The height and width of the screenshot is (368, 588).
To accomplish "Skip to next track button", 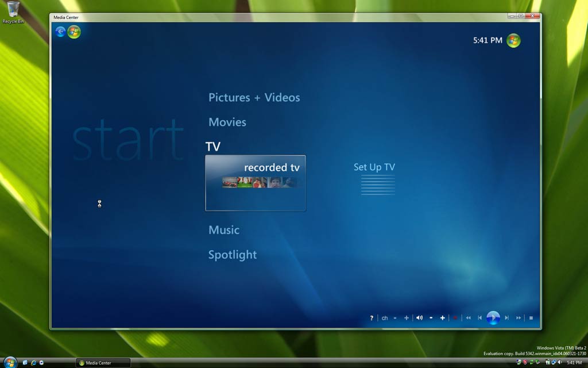I will (x=506, y=318).
